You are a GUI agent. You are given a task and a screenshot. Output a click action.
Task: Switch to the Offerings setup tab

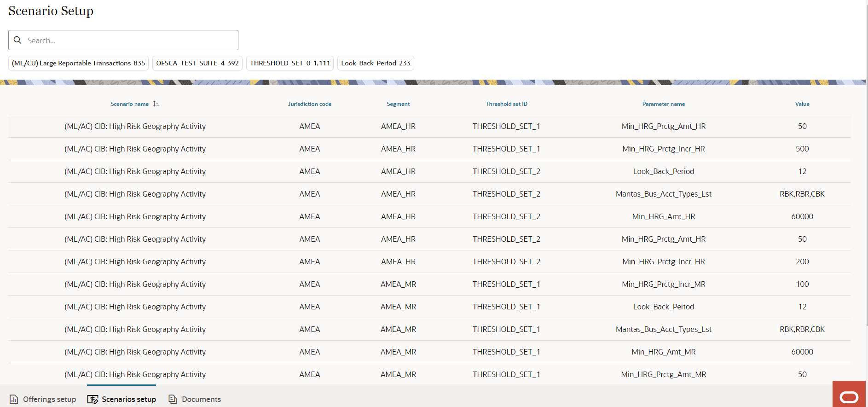43,399
